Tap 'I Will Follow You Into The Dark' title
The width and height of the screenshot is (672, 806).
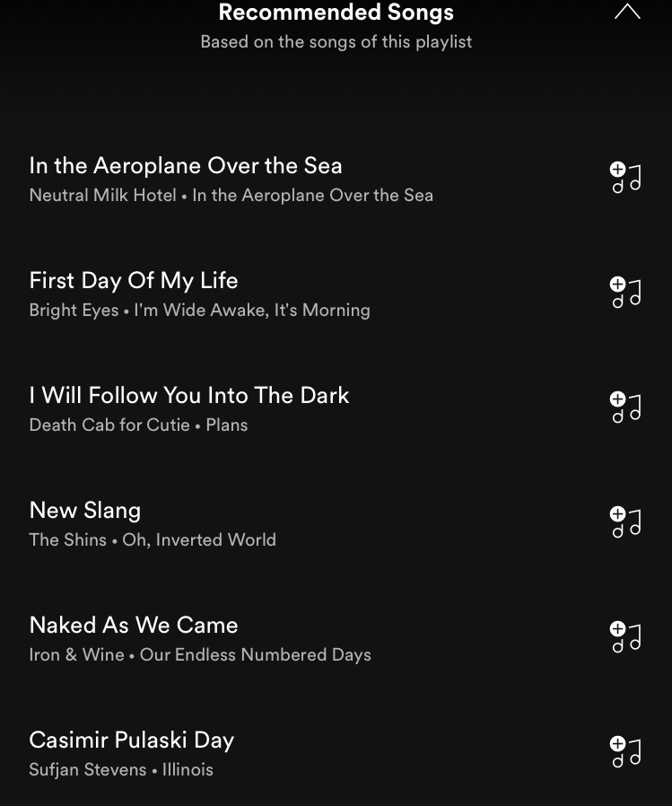click(189, 396)
